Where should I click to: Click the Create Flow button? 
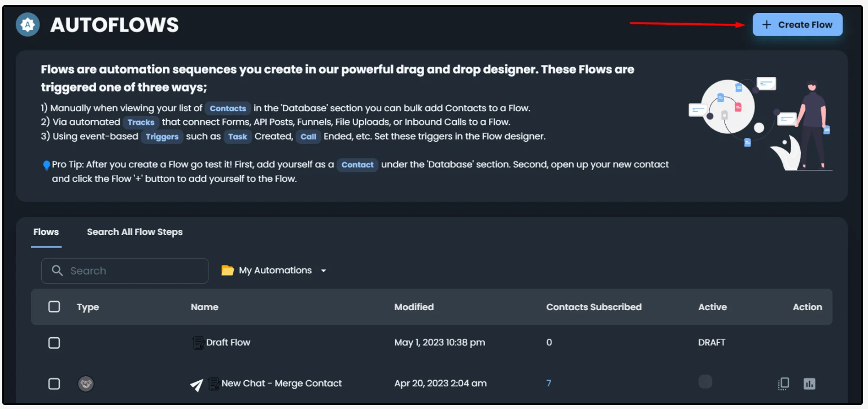(797, 25)
